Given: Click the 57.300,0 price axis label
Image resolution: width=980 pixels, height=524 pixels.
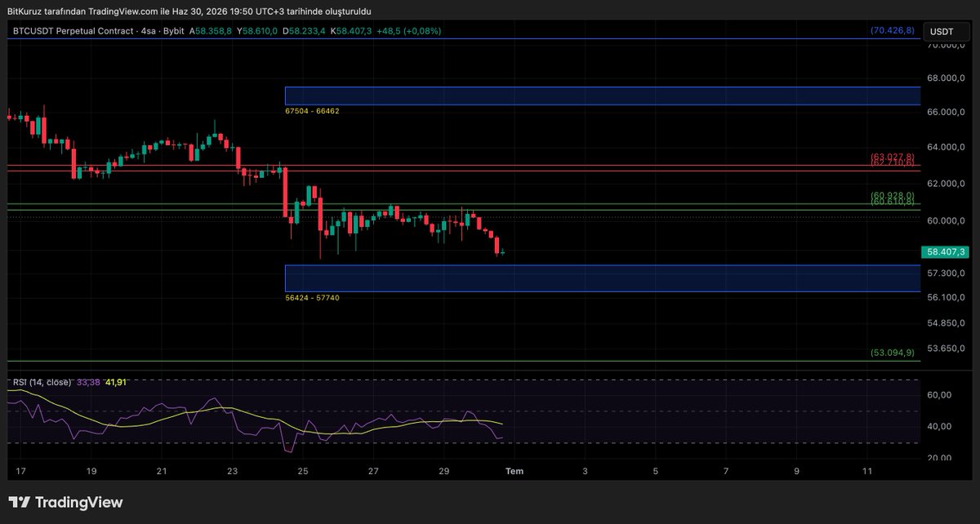Looking at the screenshot, I should click(946, 273).
